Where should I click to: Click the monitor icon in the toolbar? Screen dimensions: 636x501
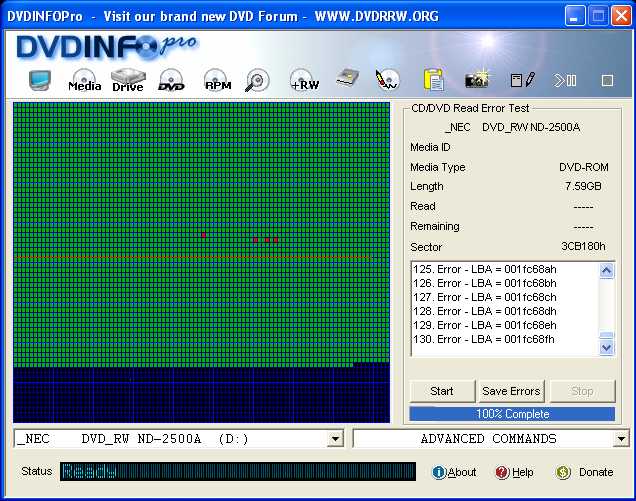tap(40, 80)
